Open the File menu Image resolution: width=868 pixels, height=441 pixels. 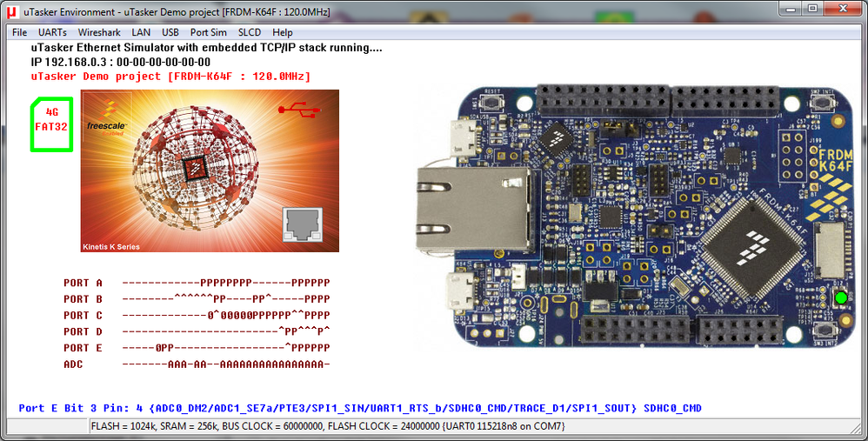pos(19,32)
